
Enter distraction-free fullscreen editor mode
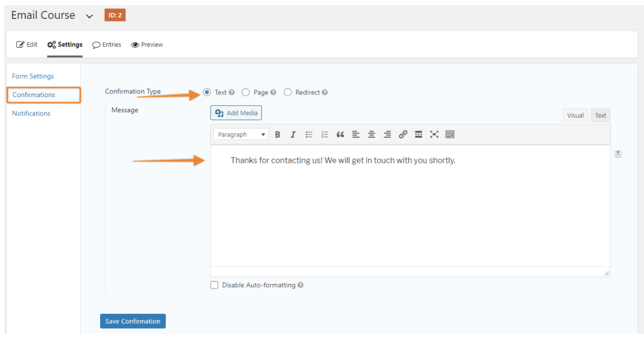pos(434,135)
